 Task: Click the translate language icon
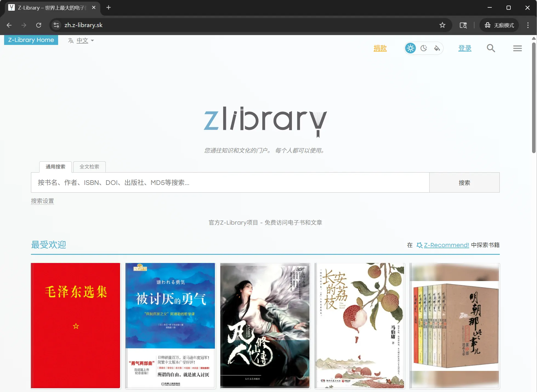tap(71, 41)
